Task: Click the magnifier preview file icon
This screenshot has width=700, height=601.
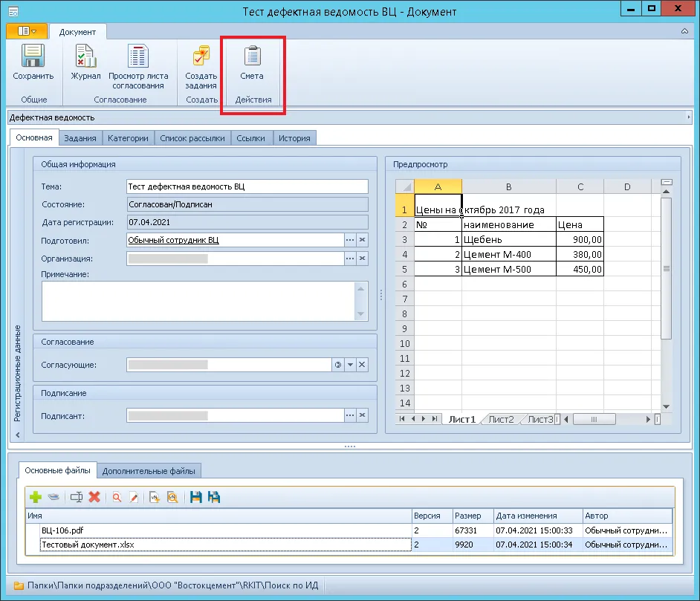Action: click(x=117, y=497)
